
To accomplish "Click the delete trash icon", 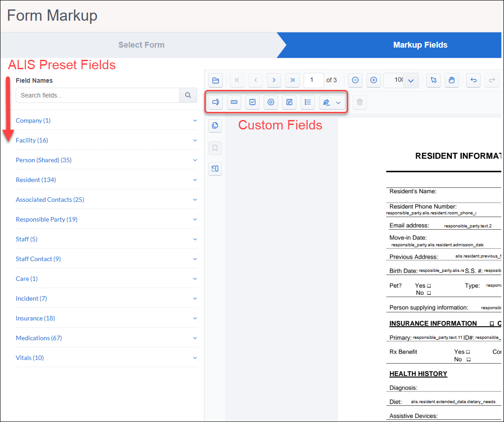I will (360, 102).
